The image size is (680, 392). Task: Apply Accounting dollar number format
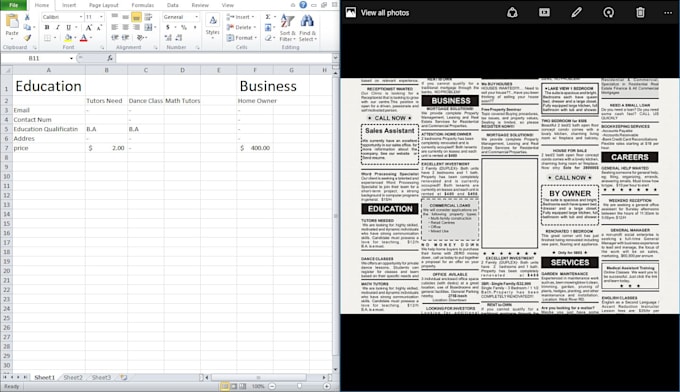[167, 27]
